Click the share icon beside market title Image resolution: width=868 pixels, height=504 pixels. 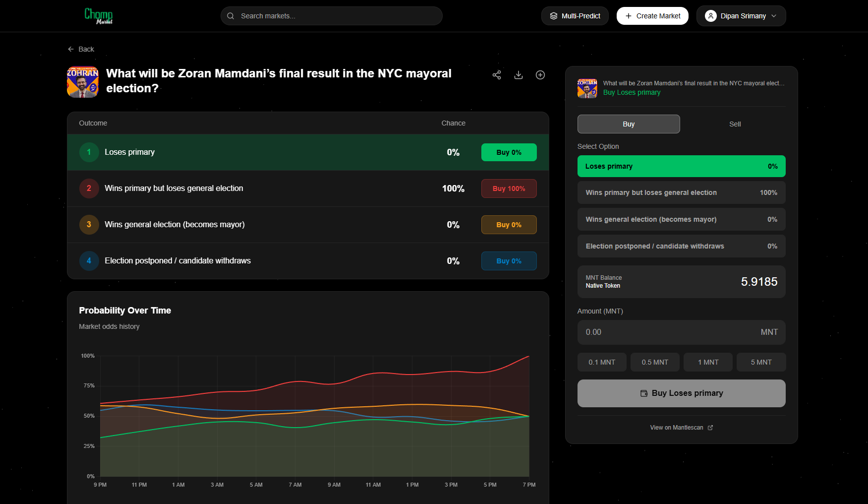click(497, 75)
